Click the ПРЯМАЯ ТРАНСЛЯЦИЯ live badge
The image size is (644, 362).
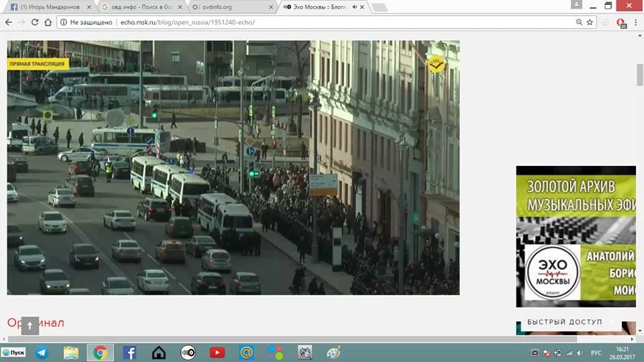38,64
